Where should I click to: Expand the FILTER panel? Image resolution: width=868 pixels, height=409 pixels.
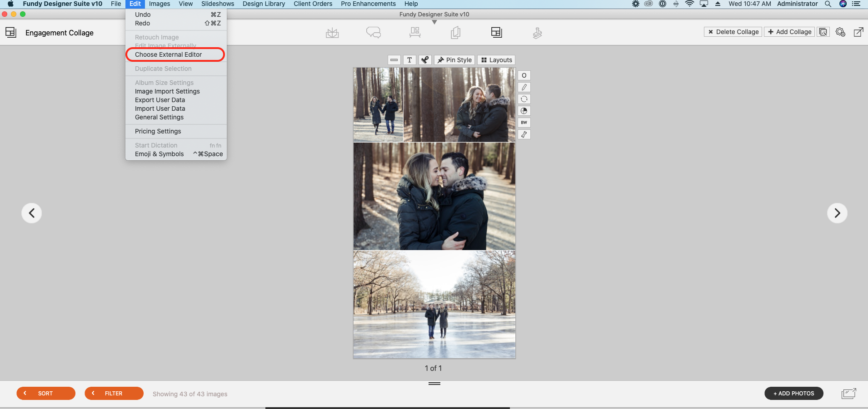coord(114,393)
